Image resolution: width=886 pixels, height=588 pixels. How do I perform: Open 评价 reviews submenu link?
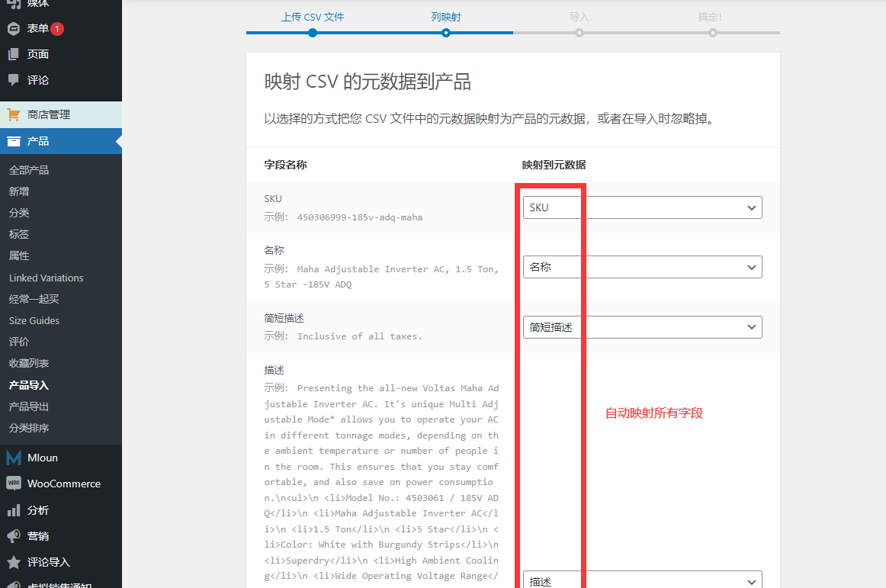point(19,342)
